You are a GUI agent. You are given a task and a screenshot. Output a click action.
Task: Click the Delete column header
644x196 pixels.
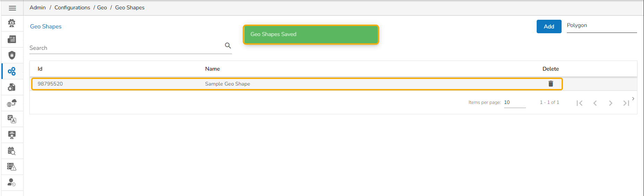(551, 69)
